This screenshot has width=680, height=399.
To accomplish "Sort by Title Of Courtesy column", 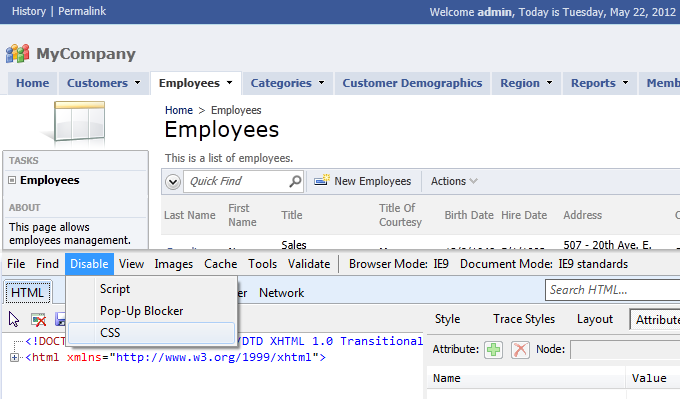I will point(400,215).
